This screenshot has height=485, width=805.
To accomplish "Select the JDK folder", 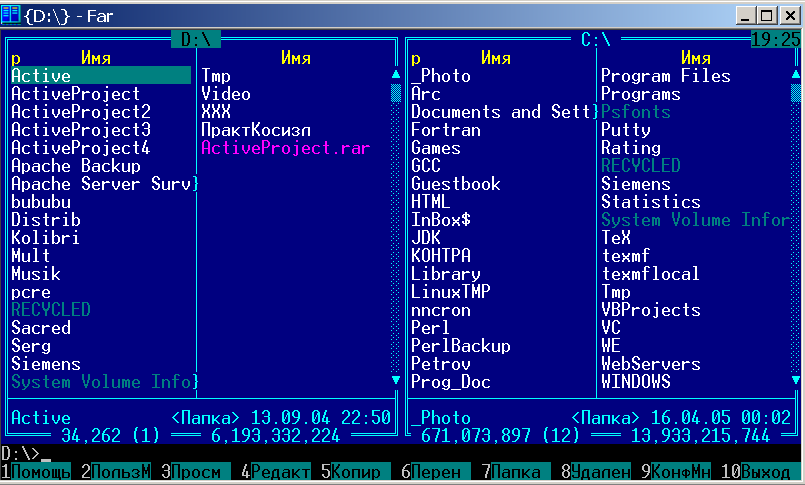I will click(426, 238).
